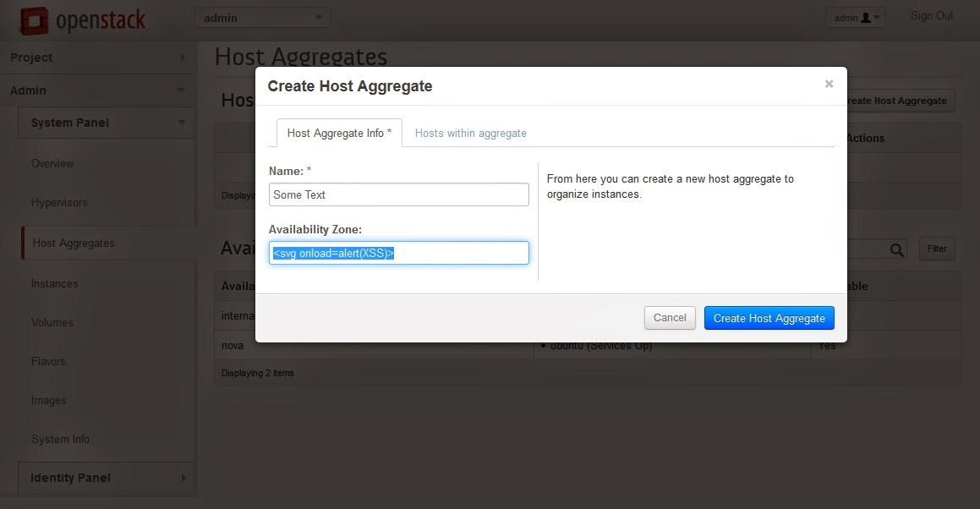
Task: Collapse the Admin section
Action: coord(98,90)
